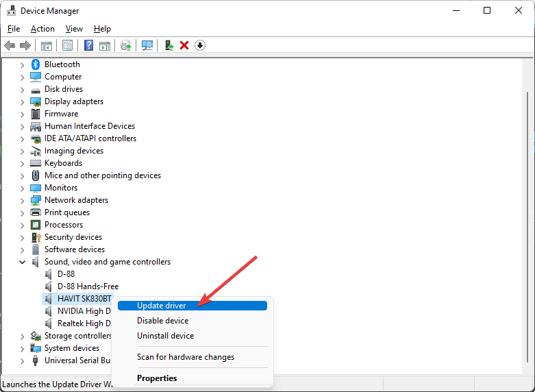
Task: Toggle the console tree pane icon
Action: point(47,45)
